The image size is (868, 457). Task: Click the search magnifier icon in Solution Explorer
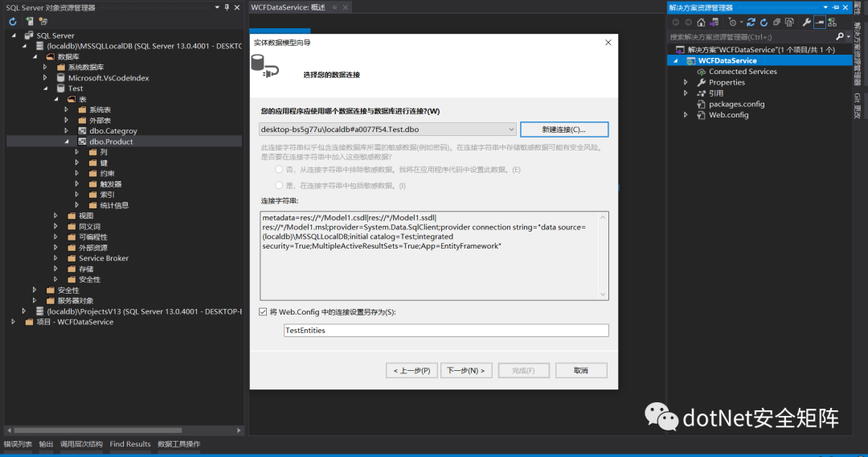tap(840, 36)
